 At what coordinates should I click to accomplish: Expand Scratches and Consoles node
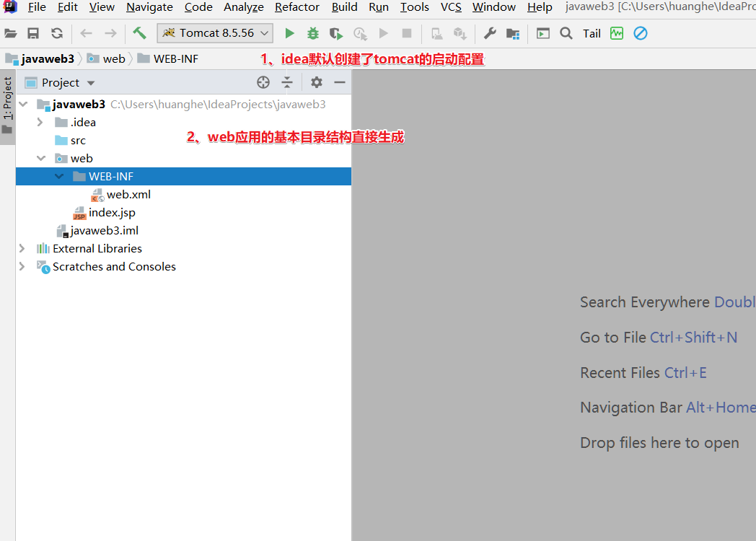tap(22, 267)
